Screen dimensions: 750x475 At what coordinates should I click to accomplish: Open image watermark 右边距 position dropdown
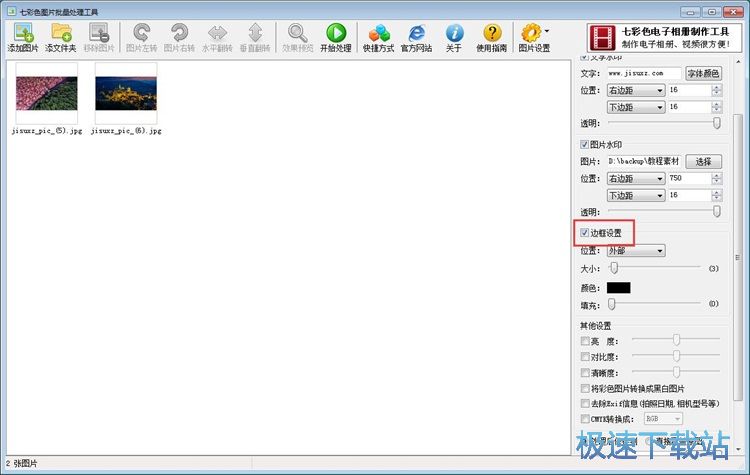(636, 179)
